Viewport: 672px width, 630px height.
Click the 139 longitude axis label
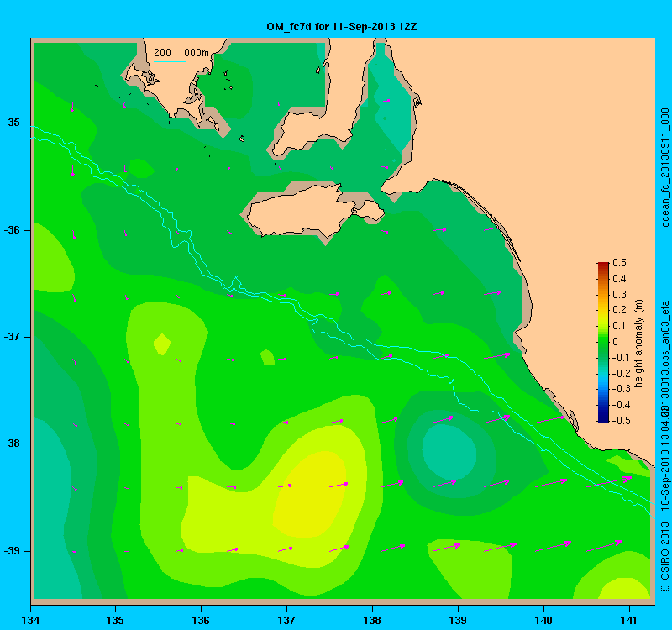[458, 620]
